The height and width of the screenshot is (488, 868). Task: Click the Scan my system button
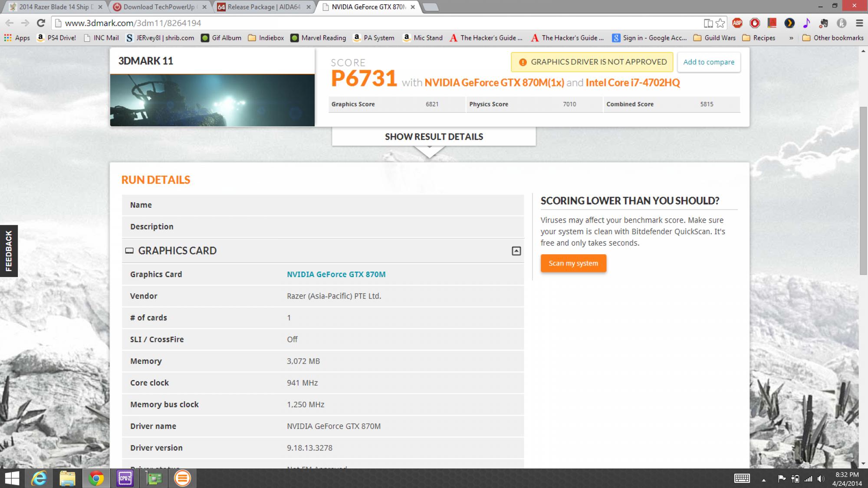point(573,263)
